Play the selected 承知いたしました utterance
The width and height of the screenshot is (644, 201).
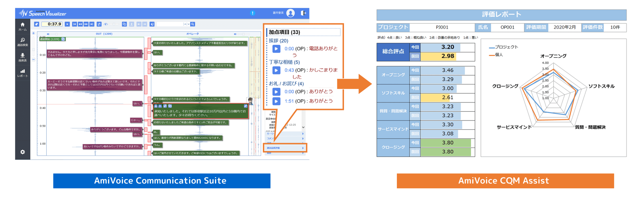tap(160, 106)
